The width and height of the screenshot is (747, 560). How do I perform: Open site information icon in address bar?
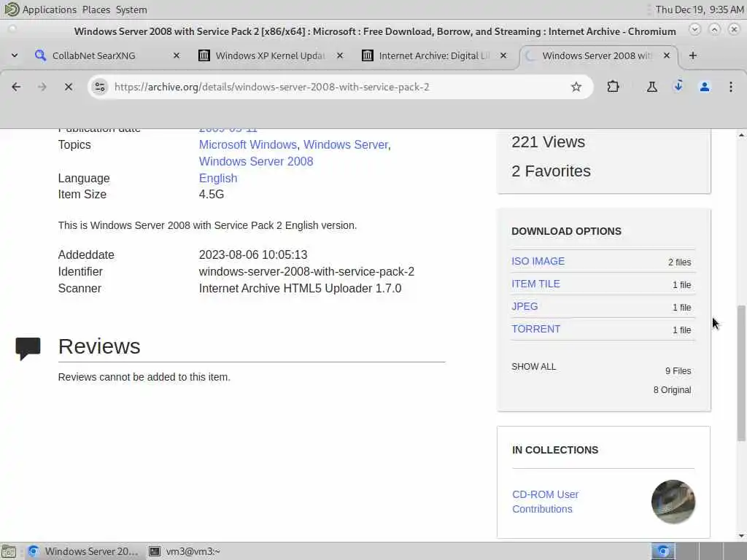[99, 87]
